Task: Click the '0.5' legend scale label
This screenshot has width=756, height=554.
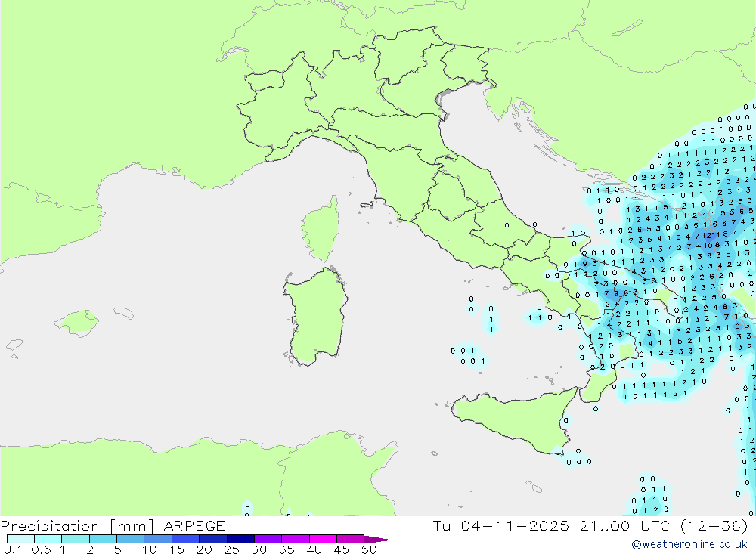Action: coord(41,549)
